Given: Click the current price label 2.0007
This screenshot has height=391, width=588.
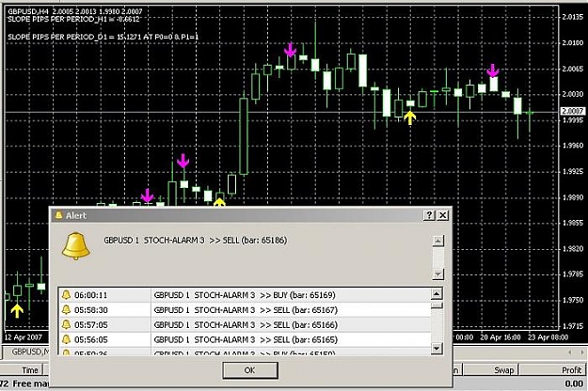Looking at the screenshot, I should tap(572, 111).
